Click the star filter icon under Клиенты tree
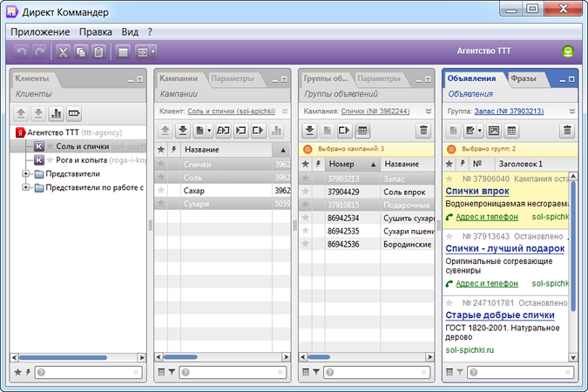This screenshot has width=588, height=392. click(17, 372)
